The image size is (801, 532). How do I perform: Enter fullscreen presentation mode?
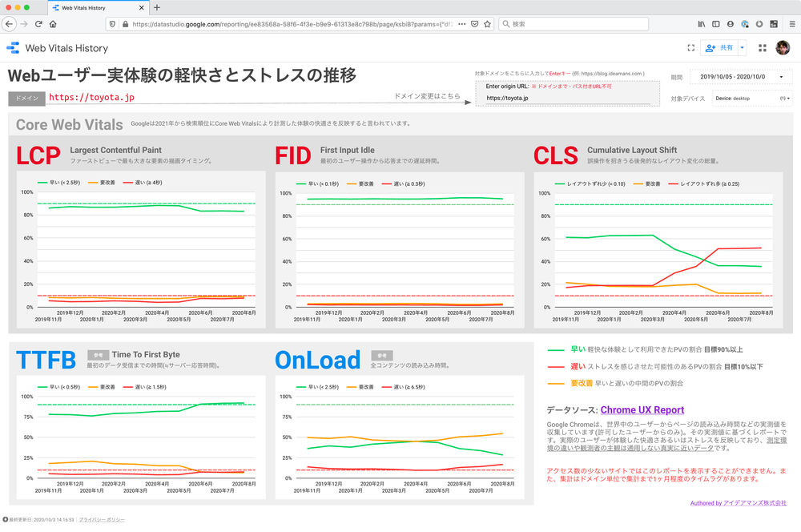click(690, 48)
